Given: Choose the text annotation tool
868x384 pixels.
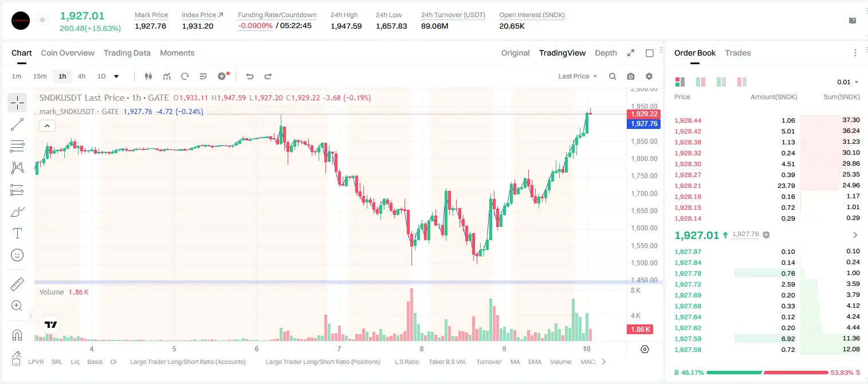Looking at the screenshot, I should click(17, 233).
